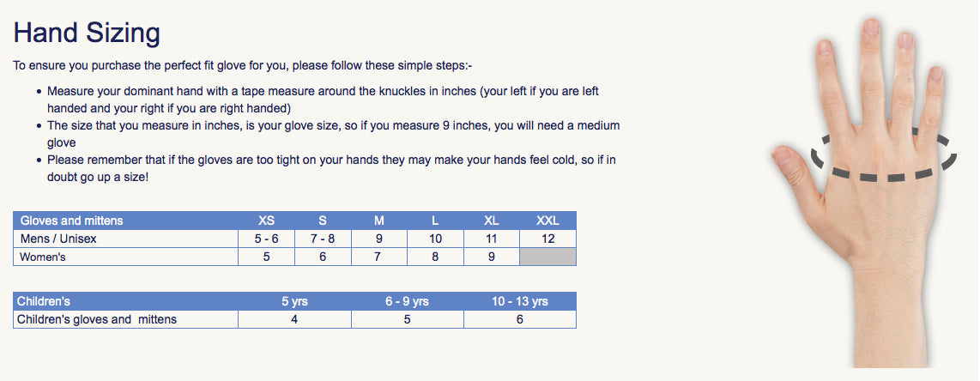Select Mens XS cell showing 5 - 6

266,239
